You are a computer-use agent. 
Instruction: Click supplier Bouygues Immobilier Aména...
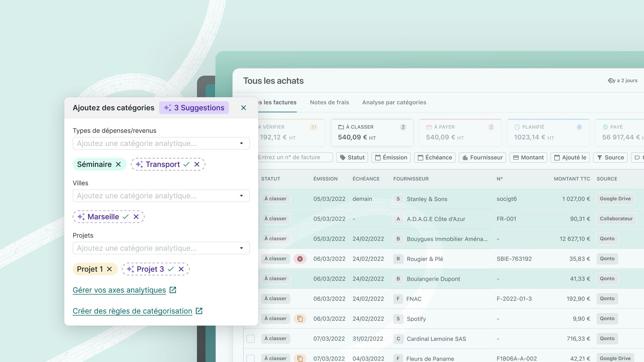point(447,239)
